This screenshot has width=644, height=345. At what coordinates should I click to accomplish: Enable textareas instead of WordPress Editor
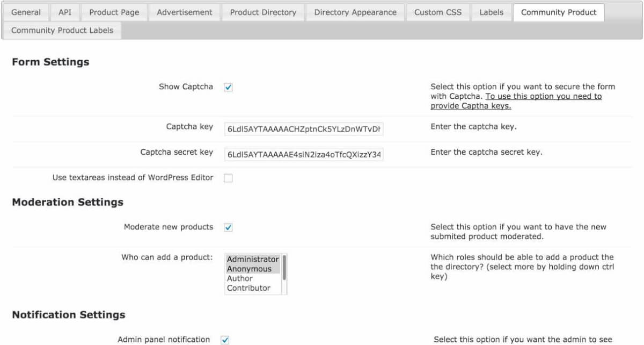click(x=228, y=178)
